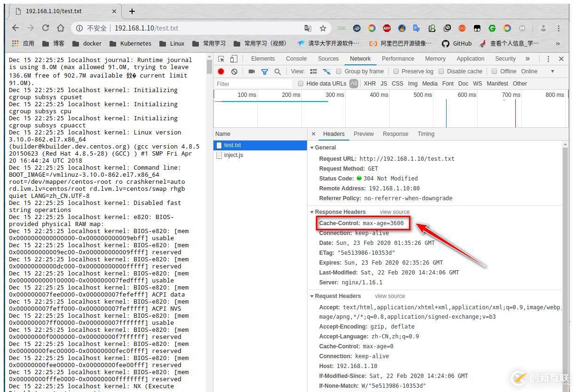Toggle the network filter funnel icon

click(x=265, y=71)
